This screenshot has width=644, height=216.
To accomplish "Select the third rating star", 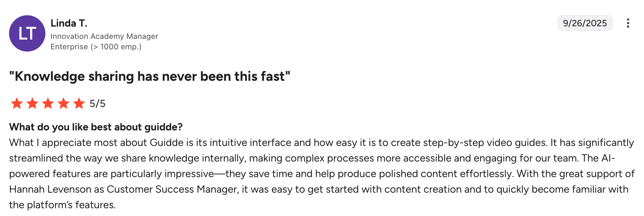I will pyautogui.click(x=48, y=103).
